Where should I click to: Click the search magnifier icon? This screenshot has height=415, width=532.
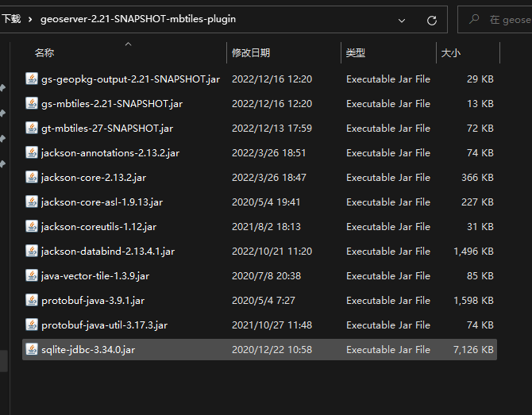474,20
